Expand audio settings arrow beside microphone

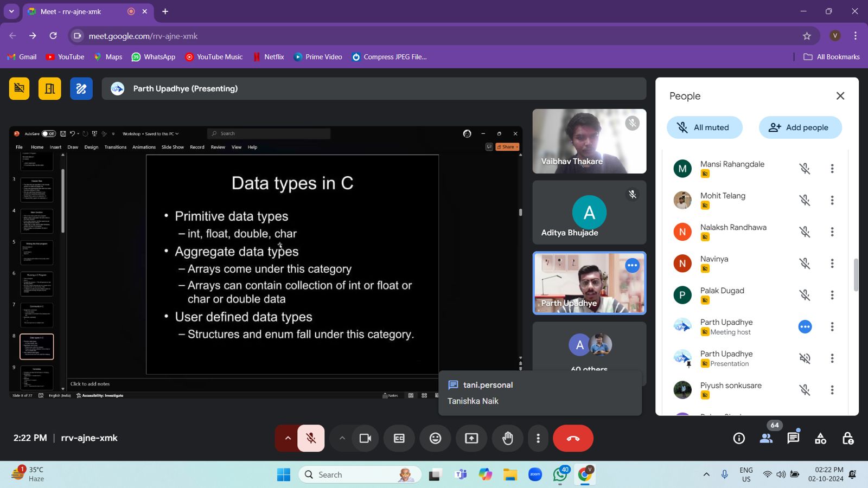[x=288, y=438]
